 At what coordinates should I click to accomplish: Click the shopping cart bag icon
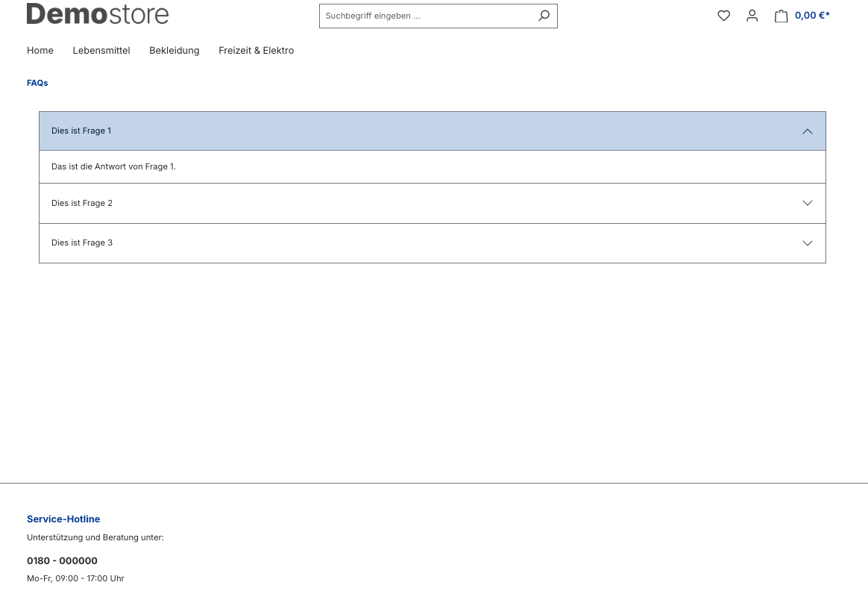click(x=781, y=16)
